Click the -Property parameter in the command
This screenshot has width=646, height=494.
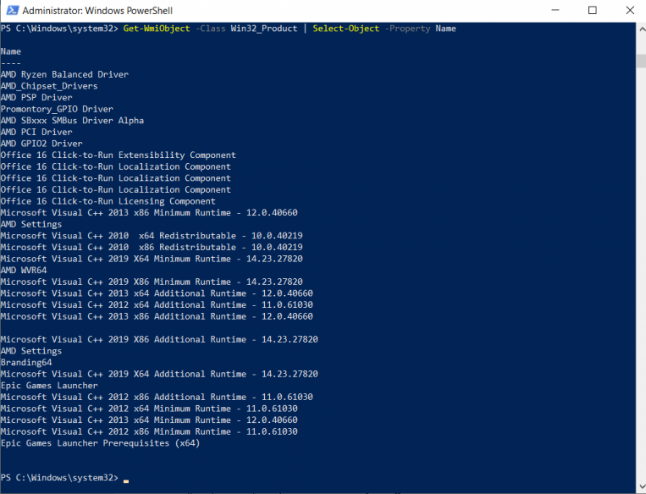point(407,28)
